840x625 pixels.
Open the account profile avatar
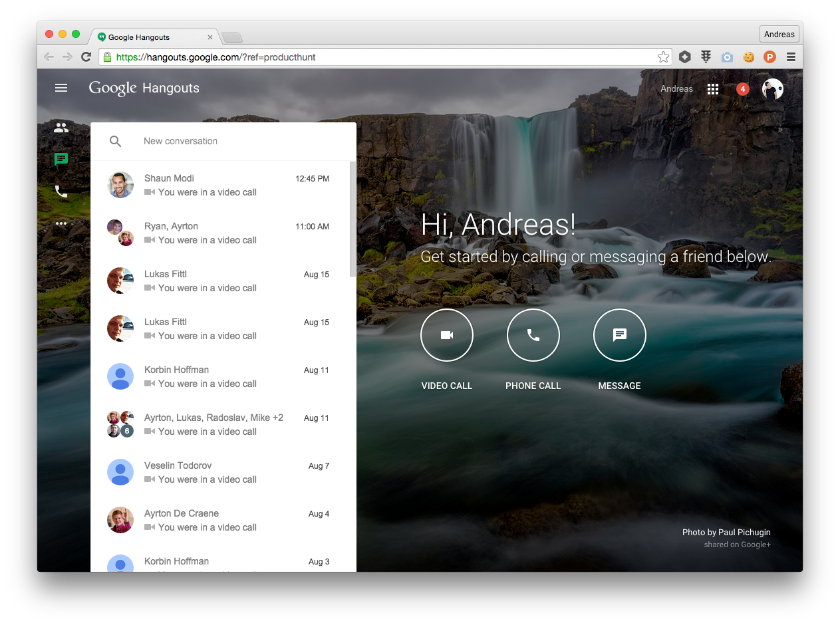[773, 89]
